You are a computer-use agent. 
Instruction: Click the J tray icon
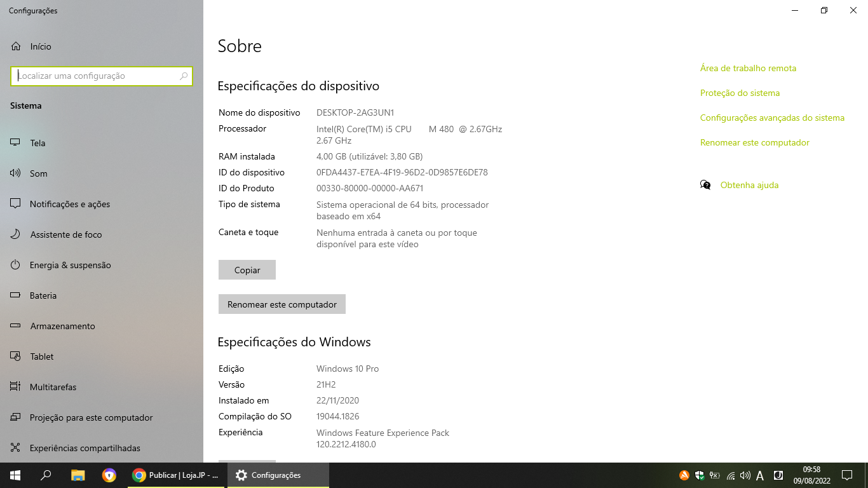pyautogui.click(x=778, y=475)
